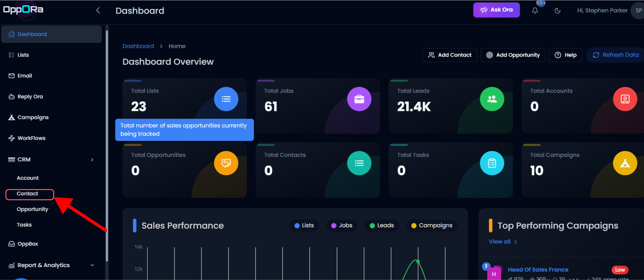Image resolution: width=644 pixels, height=280 pixels.
Task: Collapse sidebar with the back chevron
Action: pos(98,10)
